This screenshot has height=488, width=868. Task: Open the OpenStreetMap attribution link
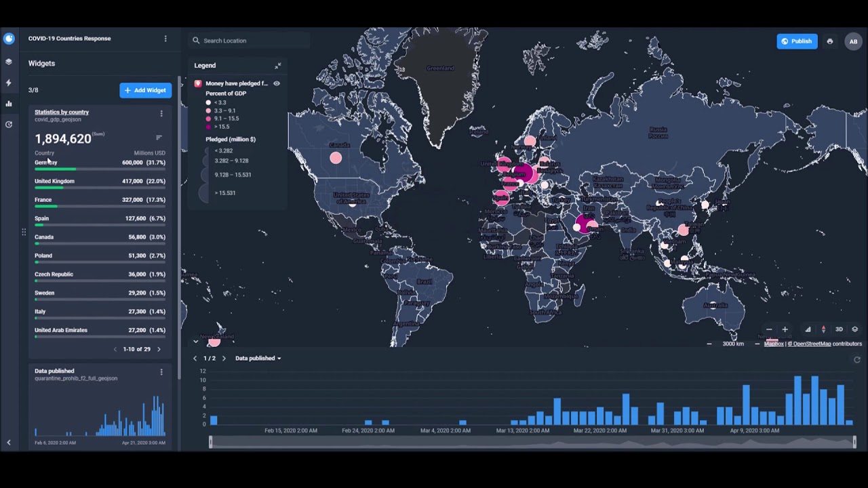coord(811,344)
